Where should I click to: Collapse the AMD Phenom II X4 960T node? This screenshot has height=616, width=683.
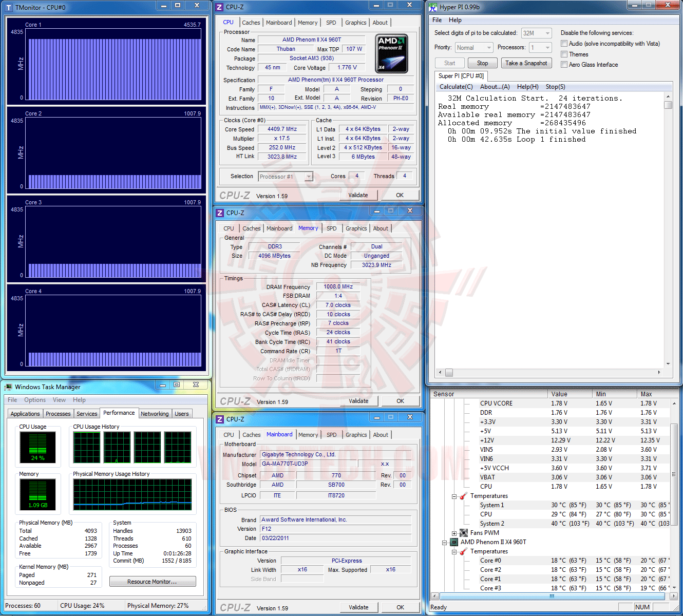pos(445,542)
